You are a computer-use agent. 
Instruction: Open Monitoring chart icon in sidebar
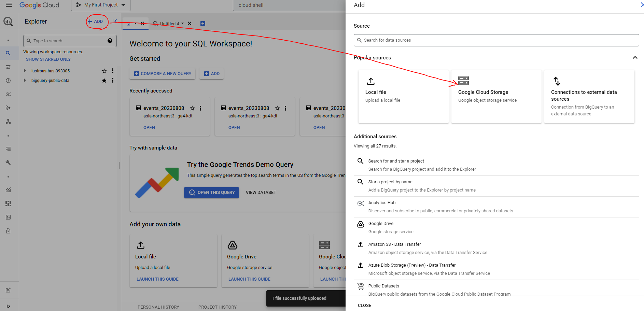(8, 190)
